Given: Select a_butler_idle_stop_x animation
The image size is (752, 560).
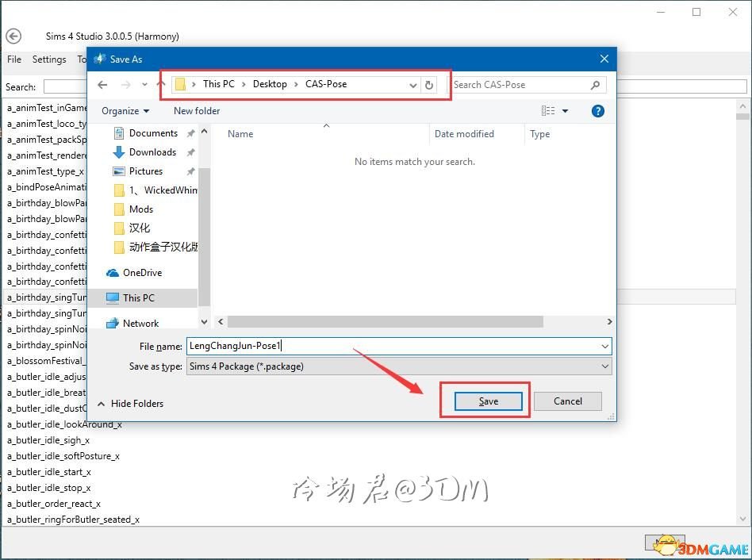Looking at the screenshot, I should pos(49,488).
